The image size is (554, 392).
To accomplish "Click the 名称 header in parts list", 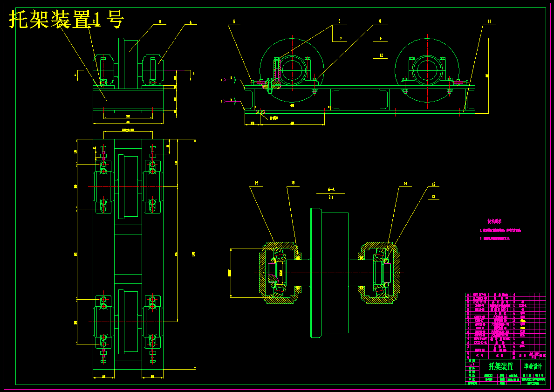I will [499, 356].
